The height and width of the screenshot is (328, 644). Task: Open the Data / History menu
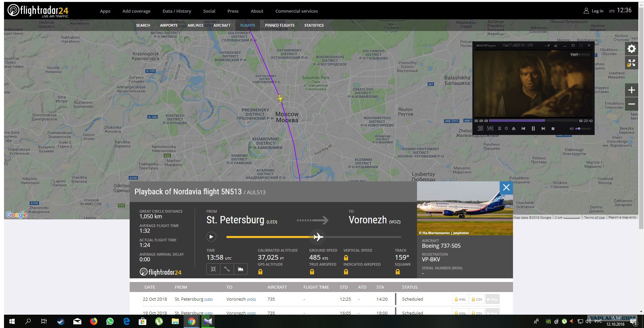click(177, 11)
